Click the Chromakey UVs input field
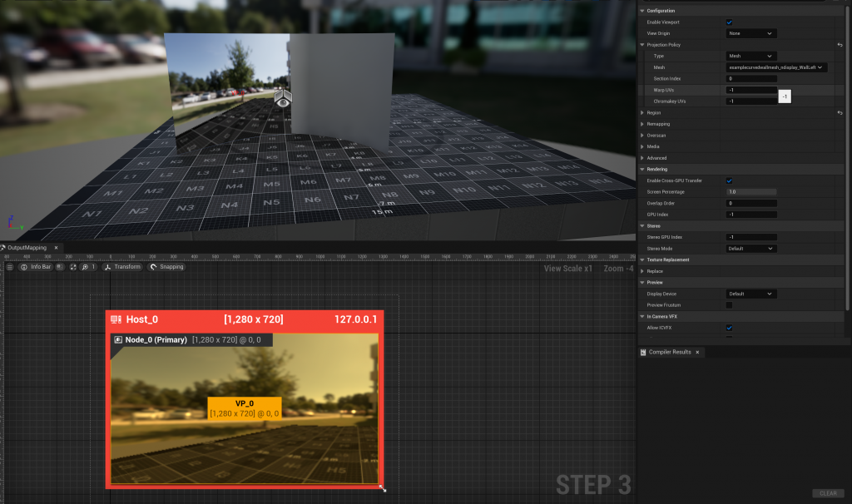Viewport: 852px width, 504px height. (x=751, y=101)
